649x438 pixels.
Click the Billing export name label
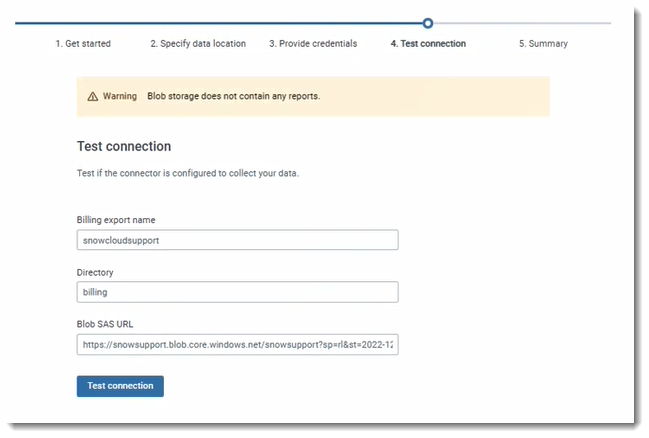(116, 220)
